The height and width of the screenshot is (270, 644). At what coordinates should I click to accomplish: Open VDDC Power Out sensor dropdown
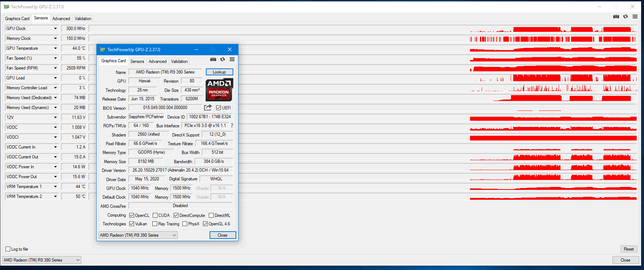pyautogui.click(x=56, y=177)
